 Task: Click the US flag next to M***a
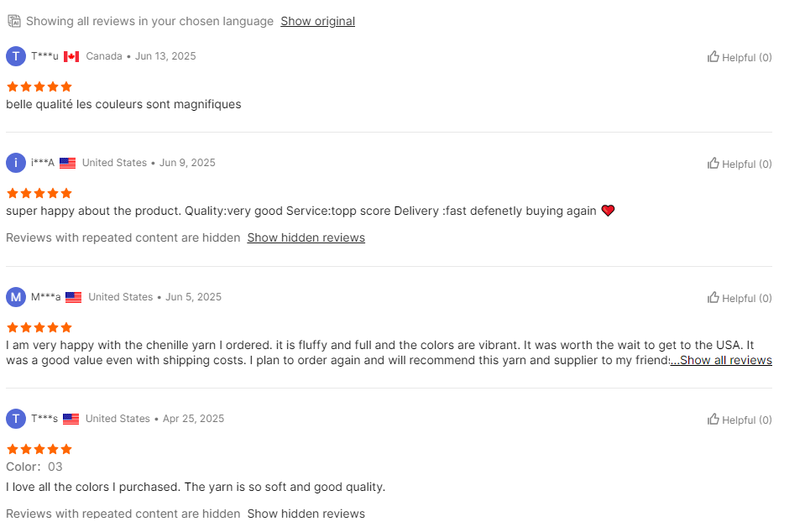[74, 297]
